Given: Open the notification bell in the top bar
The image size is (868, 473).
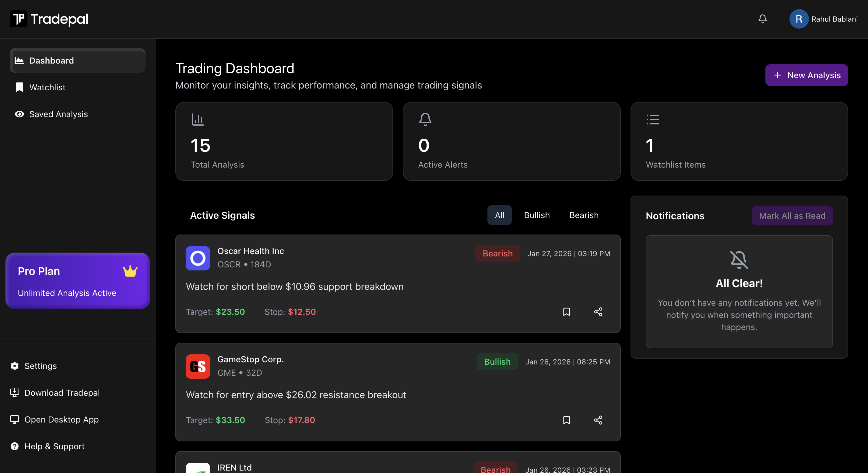Looking at the screenshot, I should click(763, 19).
